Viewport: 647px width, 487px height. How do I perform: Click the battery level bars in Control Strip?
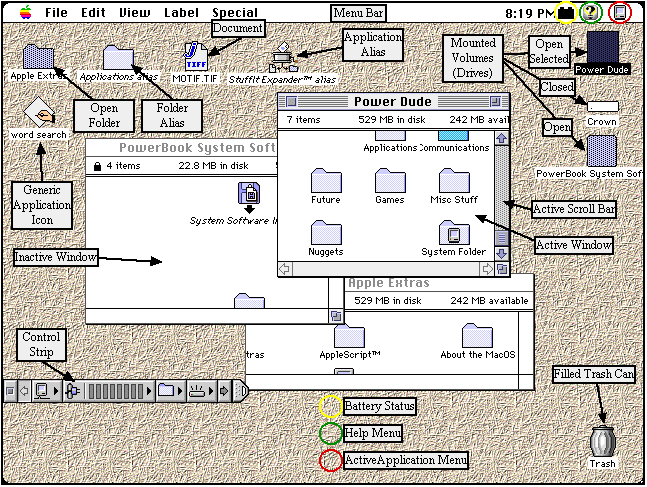[x=116, y=391]
